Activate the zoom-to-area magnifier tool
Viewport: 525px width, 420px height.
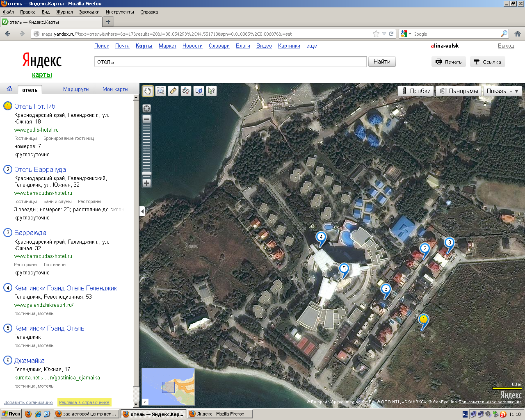(161, 91)
